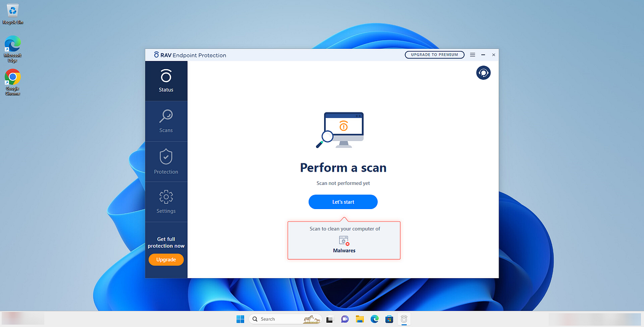Click the Upgrade to Premium button
This screenshot has height=327, width=644.
pyautogui.click(x=434, y=55)
